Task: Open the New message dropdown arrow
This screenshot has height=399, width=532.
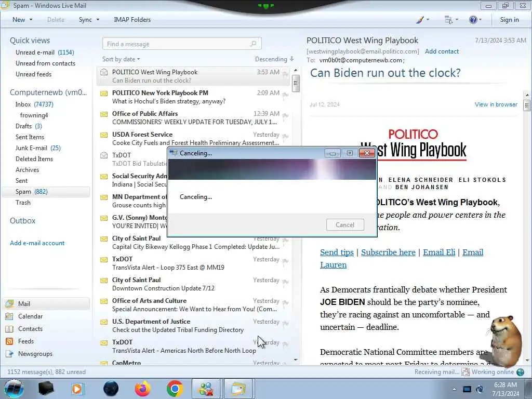Action: pos(31,20)
